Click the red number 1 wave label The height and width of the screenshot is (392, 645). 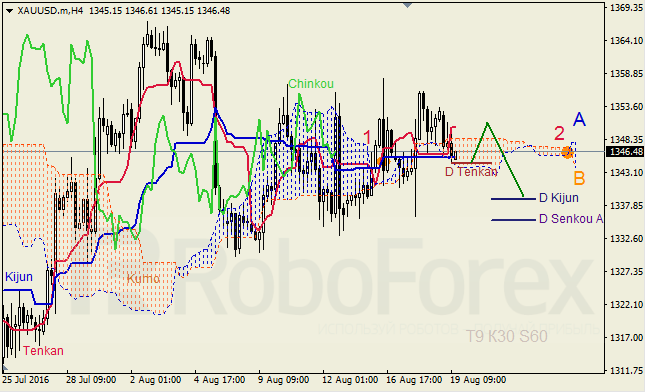coord(367,137)
